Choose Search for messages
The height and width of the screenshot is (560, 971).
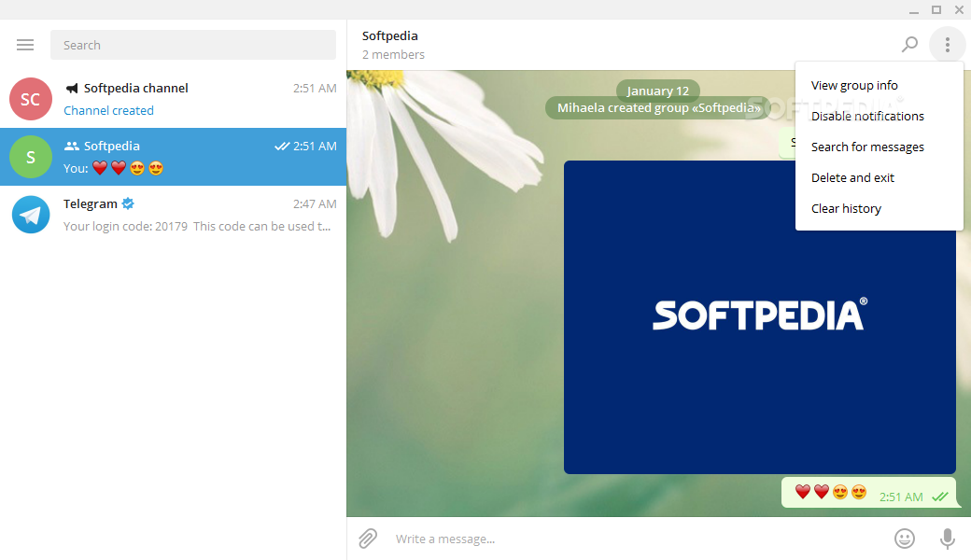pyautogui.click(x=879, y=147)
